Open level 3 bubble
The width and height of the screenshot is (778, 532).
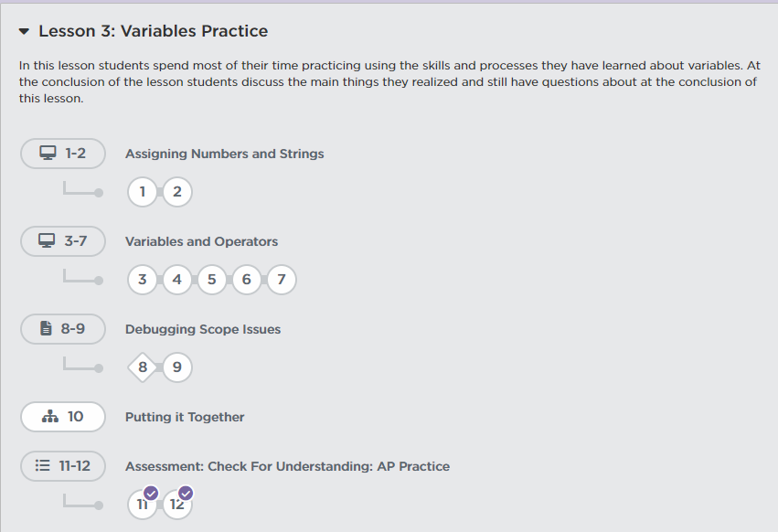(143, 280)
